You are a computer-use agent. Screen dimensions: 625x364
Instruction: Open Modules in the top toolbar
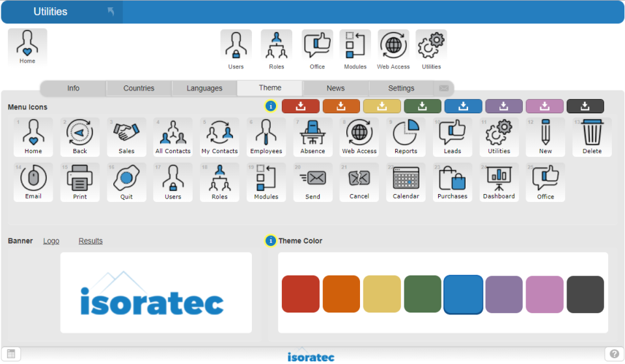(355, 50)
